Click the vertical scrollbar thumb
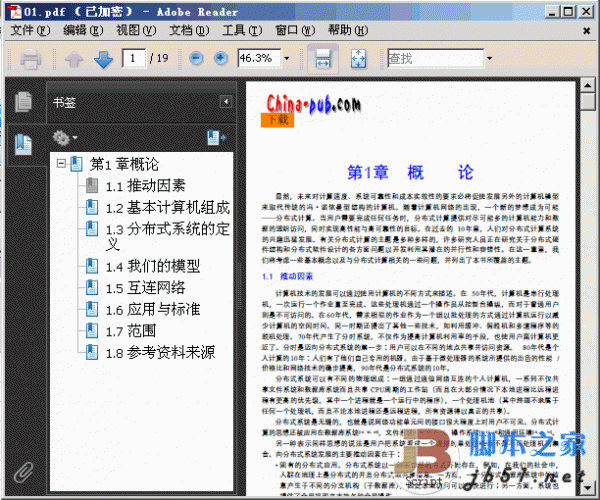The image size is (600, 500). pyautogui.click(x=587, y=102)
